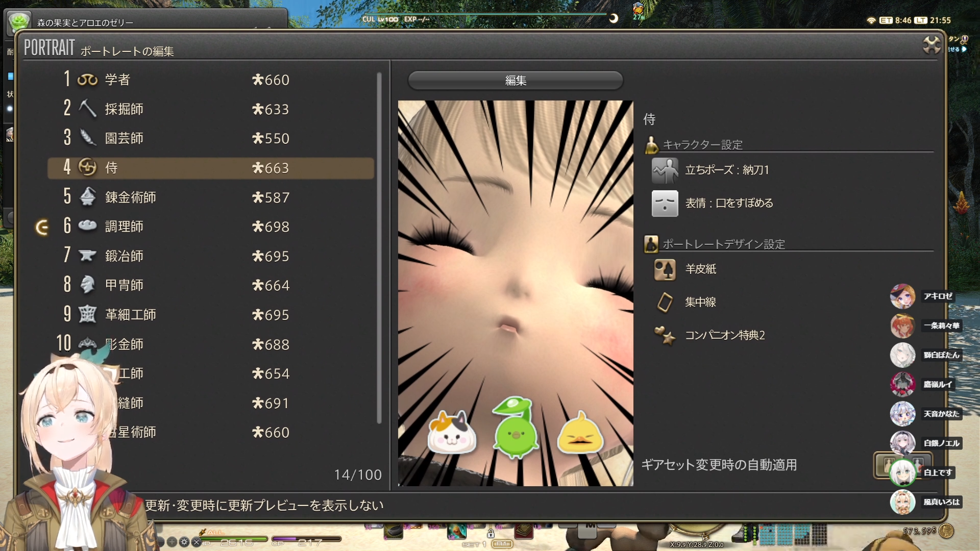Select gear set row ★587 錬金術師
This screenshot has width=980, height=551.
click(211, 197)
